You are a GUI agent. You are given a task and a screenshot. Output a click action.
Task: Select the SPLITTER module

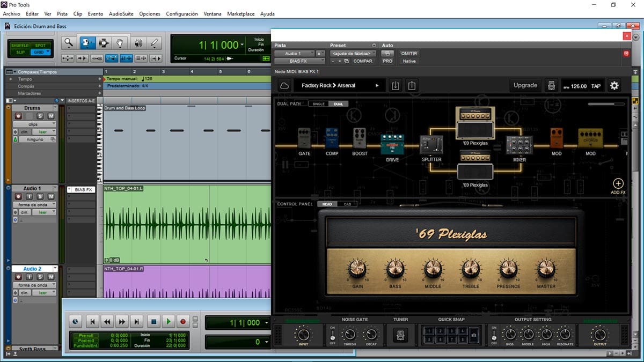[431, 145]
